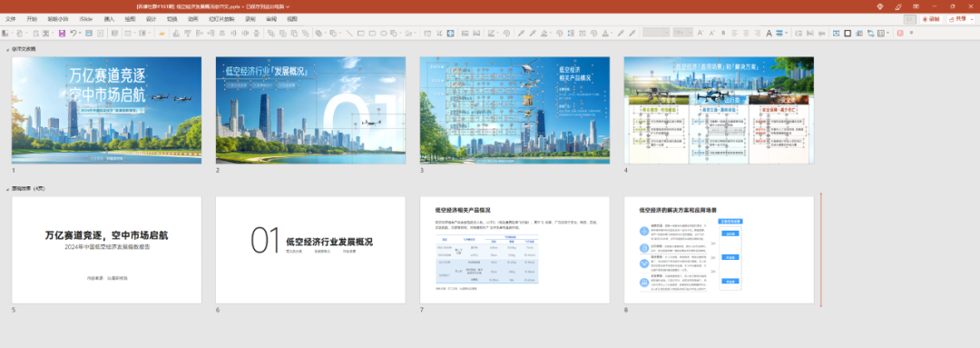Image resolution: width=980 pixels, height=348 pixels.
Task: Click the large A text icon
Action: [769, 34]
